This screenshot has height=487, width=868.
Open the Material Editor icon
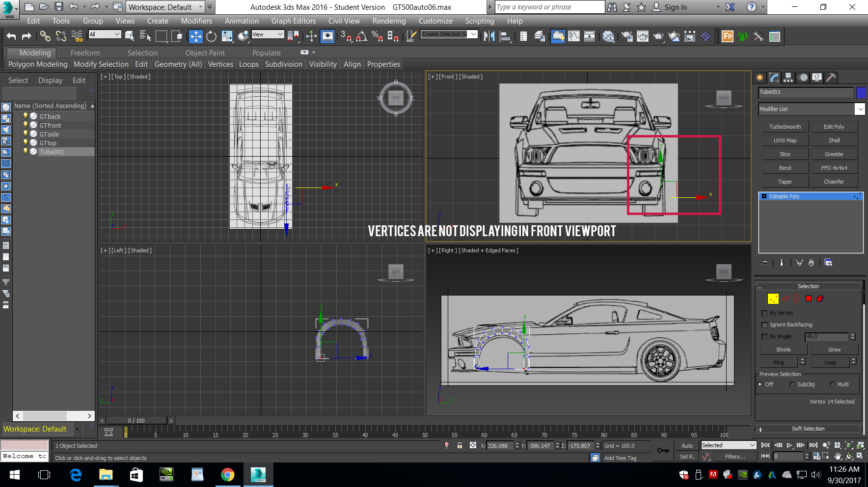point(608,36)
